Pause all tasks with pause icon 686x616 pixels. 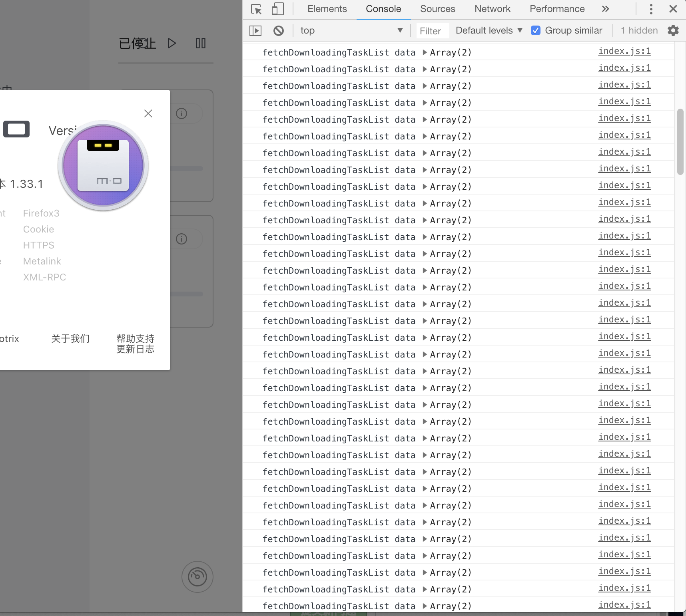(x=201, y=43)
